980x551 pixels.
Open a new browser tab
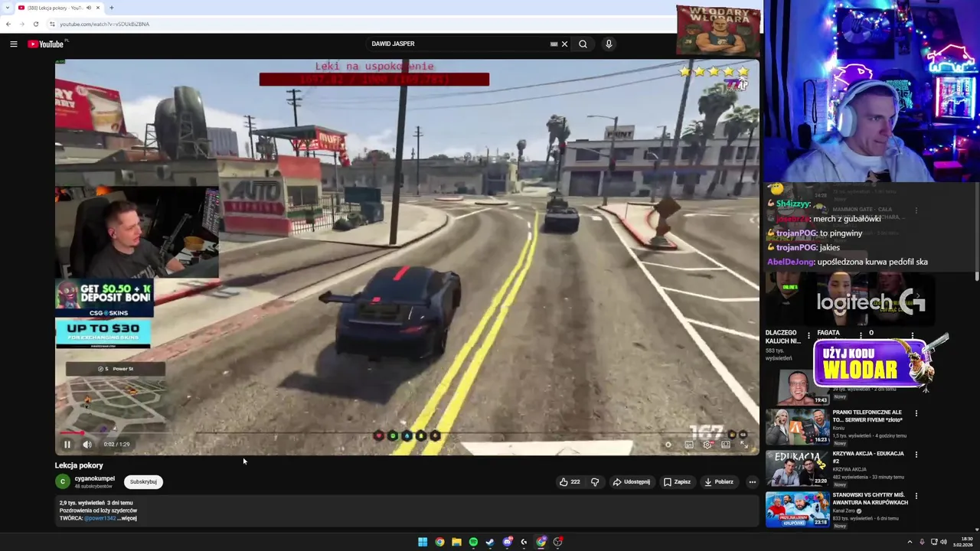click(111, 8)
